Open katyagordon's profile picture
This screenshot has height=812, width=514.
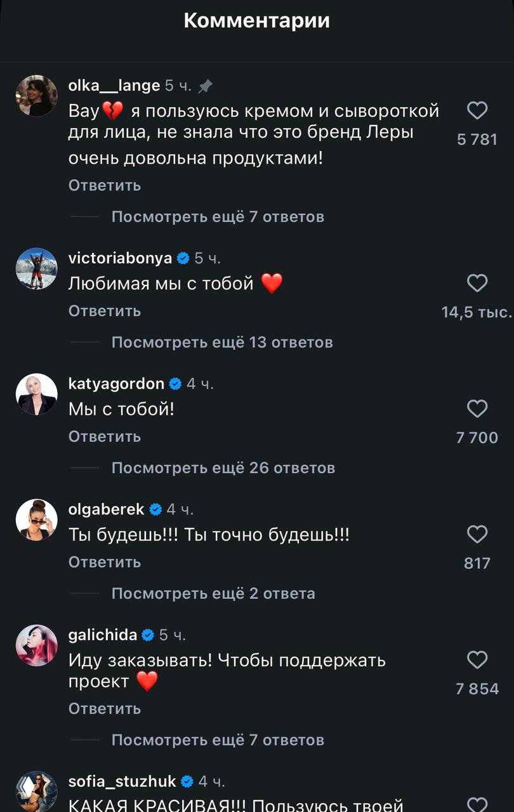click(36, 394)
